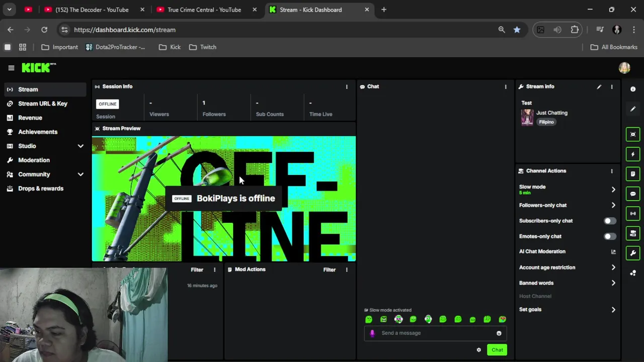The image size is (644, 362).
Task: Click the Filipino language tag
Action: (x=546, y=122)
